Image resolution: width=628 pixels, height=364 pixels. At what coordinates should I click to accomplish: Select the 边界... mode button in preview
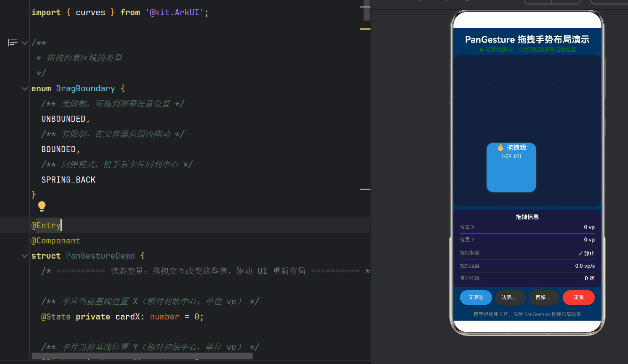510,297
